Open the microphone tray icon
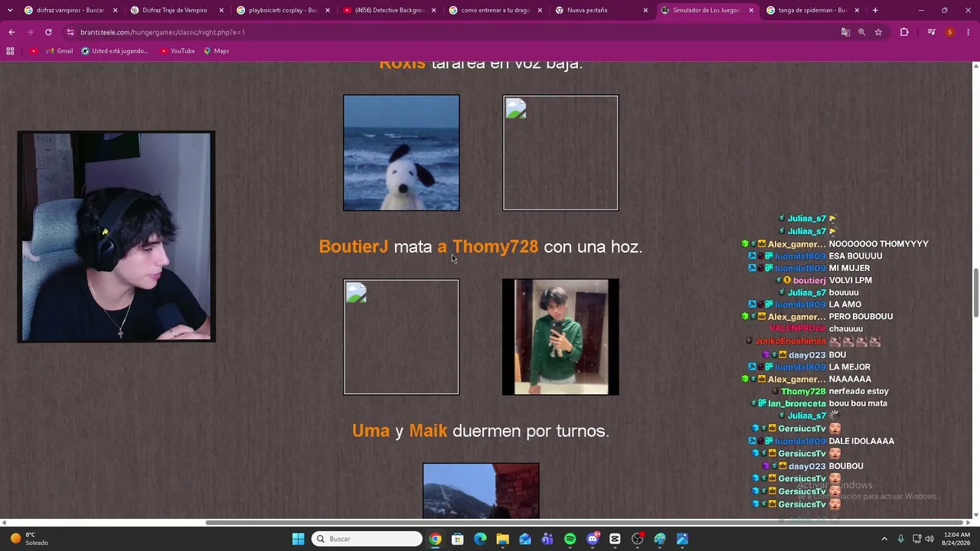The height and width of the screenshot is (551, 980). pos(900,539)
